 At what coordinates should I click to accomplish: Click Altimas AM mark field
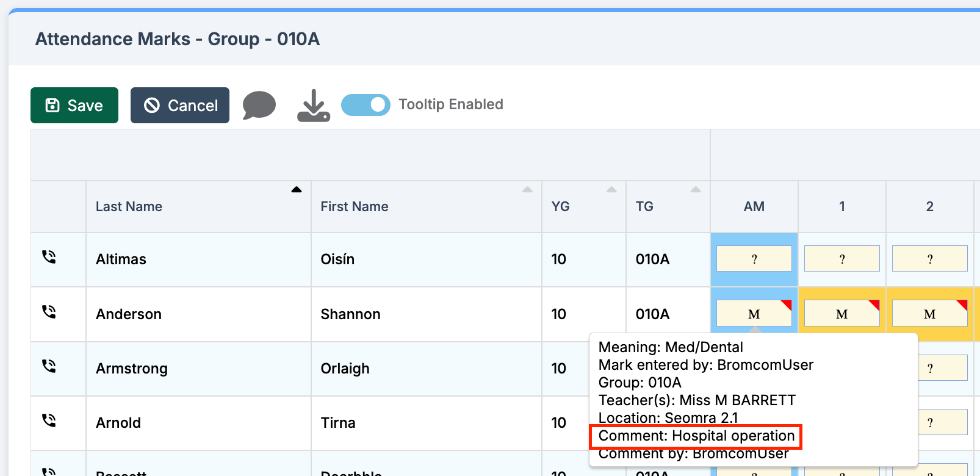click(x=754, y=259)
